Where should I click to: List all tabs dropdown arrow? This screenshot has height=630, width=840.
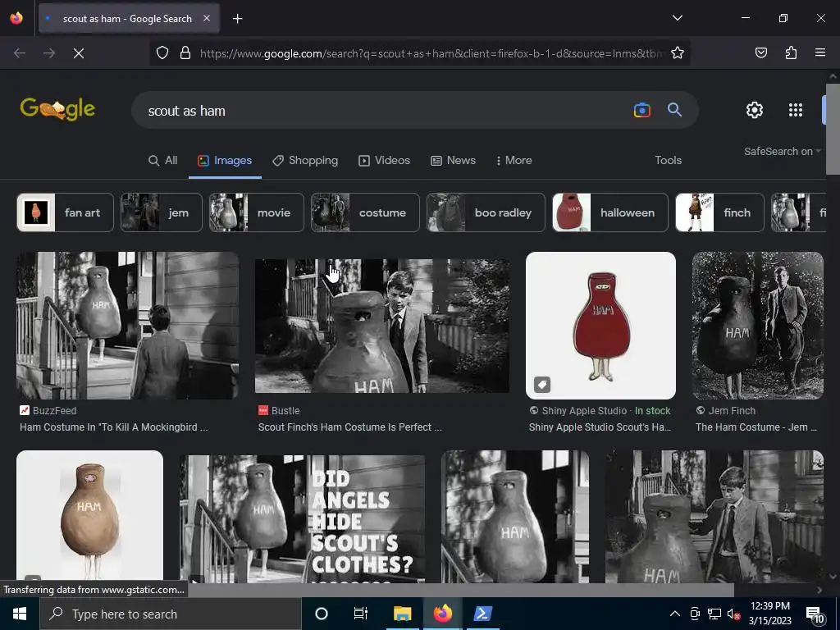coord(677,18)
